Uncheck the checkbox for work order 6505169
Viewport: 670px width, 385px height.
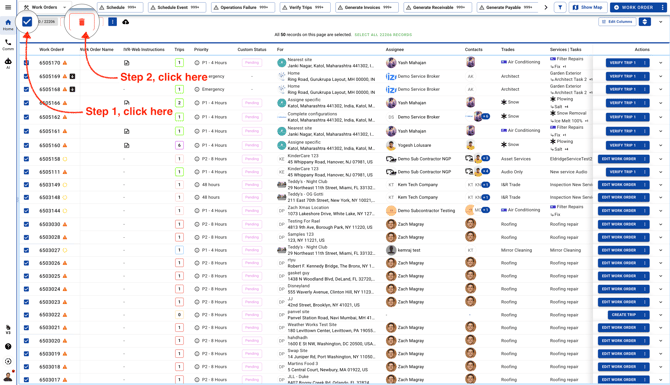(x=26, y=76)
